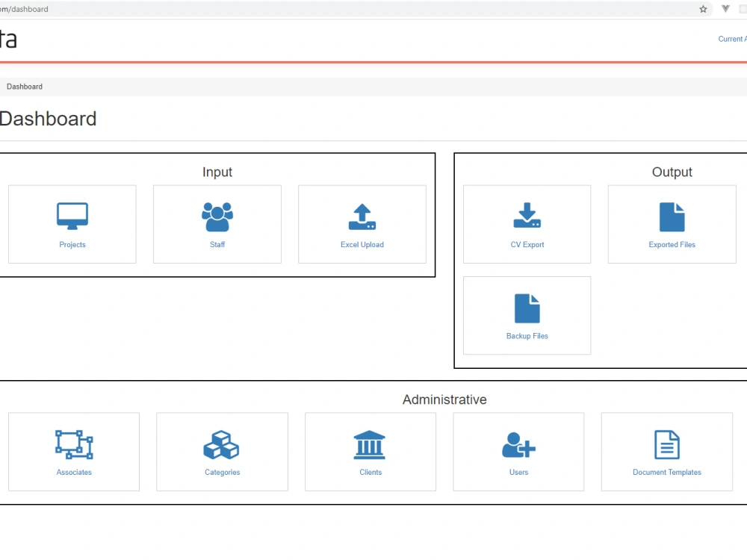This screenshot has width=747, height=560.
Task: Click the Categories link label
Action: tap(222, 472)
